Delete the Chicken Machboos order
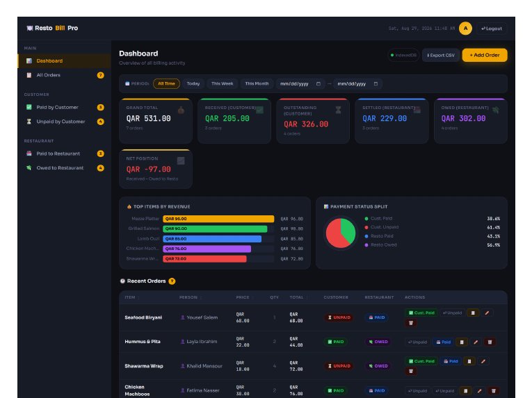This screenshot has height=398, width=532. click(493, 391)
